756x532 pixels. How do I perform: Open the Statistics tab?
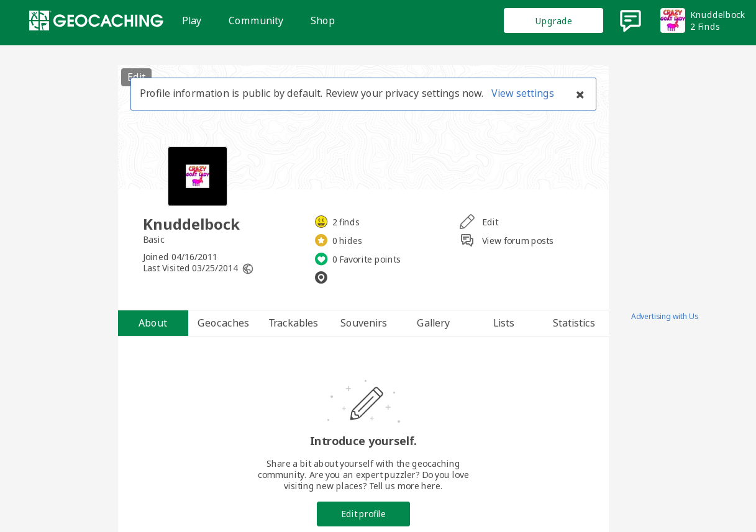pyautogui.click(x=573, y=323)
